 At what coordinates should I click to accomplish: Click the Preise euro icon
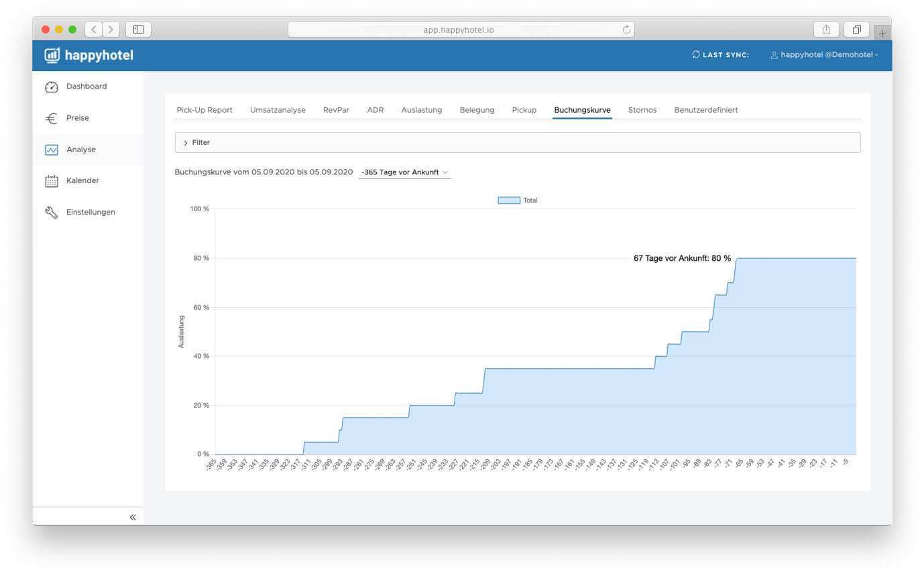click(x=52, y=119)
